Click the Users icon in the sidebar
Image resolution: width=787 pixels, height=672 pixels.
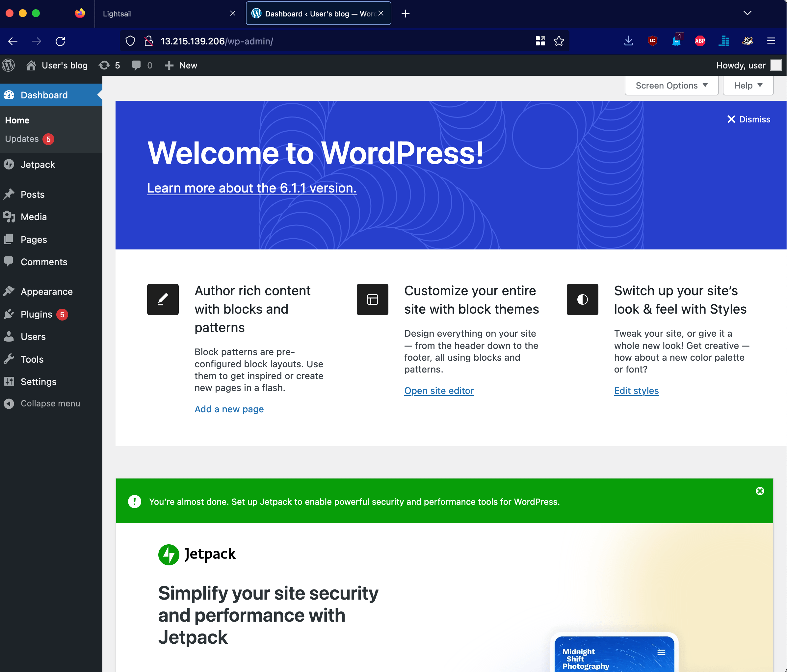[9, 336]
